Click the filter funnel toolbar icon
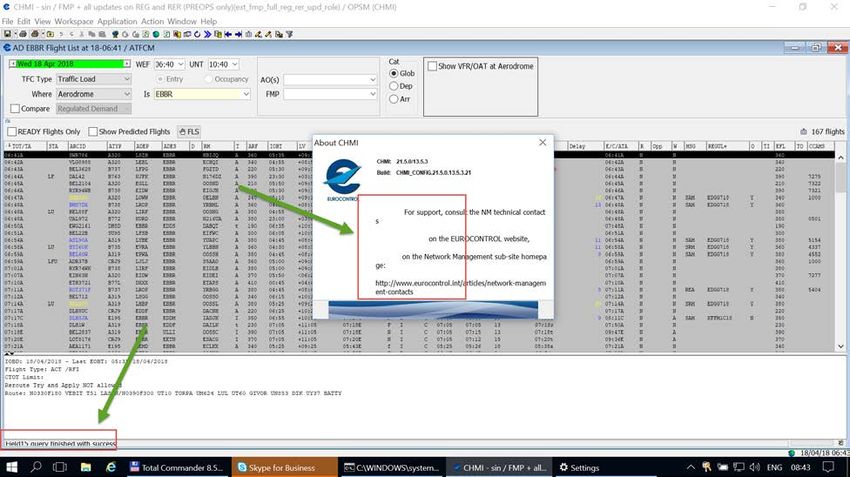Image resolution: width=850 pixels, height=477 pixels. (x=289, y=34)
